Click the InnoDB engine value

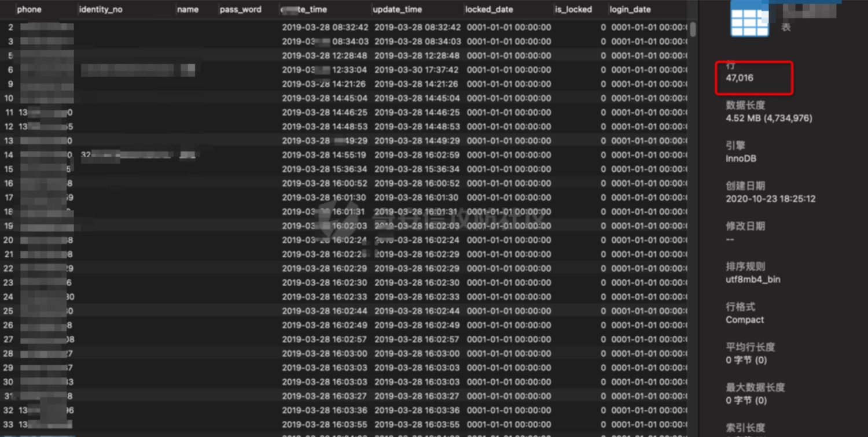tap(741, 158)
